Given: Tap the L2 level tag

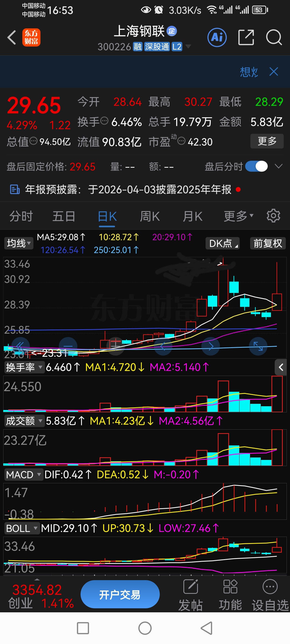Looking at the screenshot, I should pyautogui.click(x=177, y=47).
